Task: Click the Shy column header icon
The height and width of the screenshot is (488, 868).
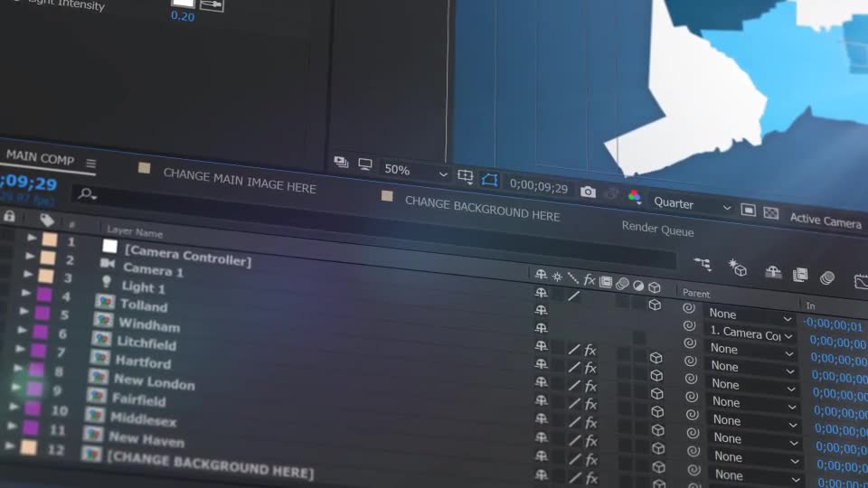Action: [541, 275]
